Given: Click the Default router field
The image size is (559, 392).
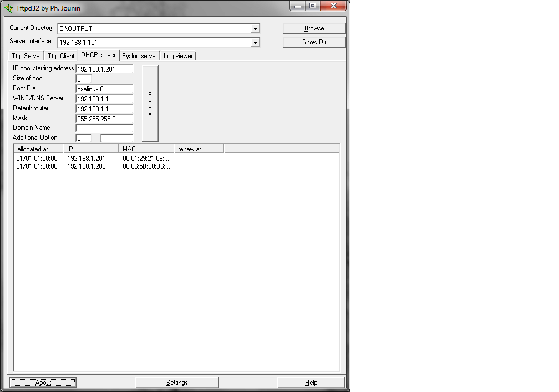Looking at the screenshot, I should 104,109.
